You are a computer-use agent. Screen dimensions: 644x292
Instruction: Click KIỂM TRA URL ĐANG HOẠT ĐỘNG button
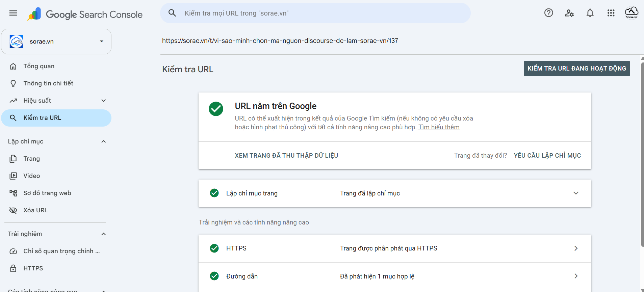[x=577, y=69]
